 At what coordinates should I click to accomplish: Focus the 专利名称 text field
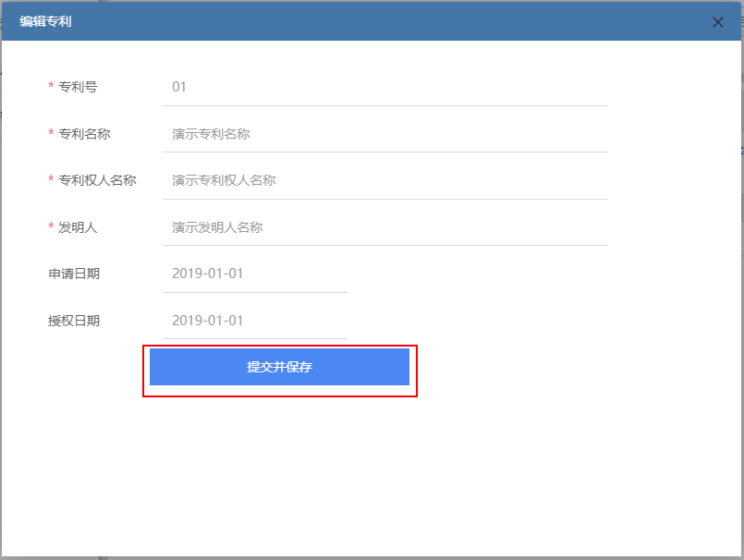384,134
